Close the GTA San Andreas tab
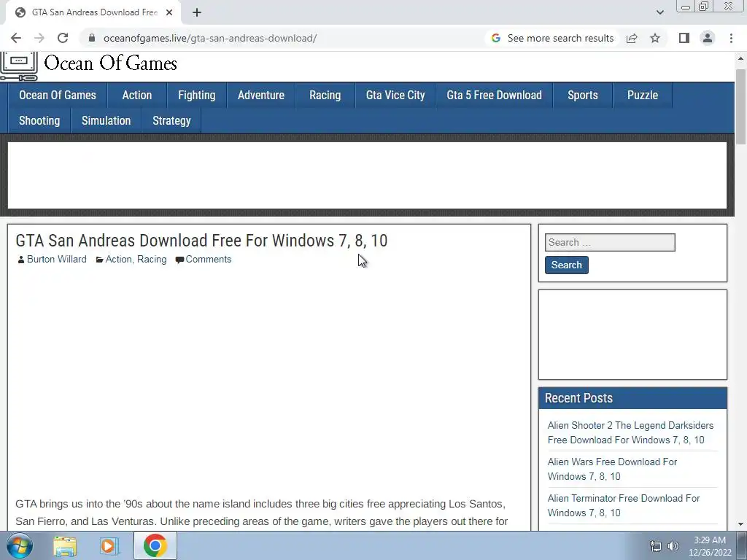The image size is (747, 560). pos(169,12)
